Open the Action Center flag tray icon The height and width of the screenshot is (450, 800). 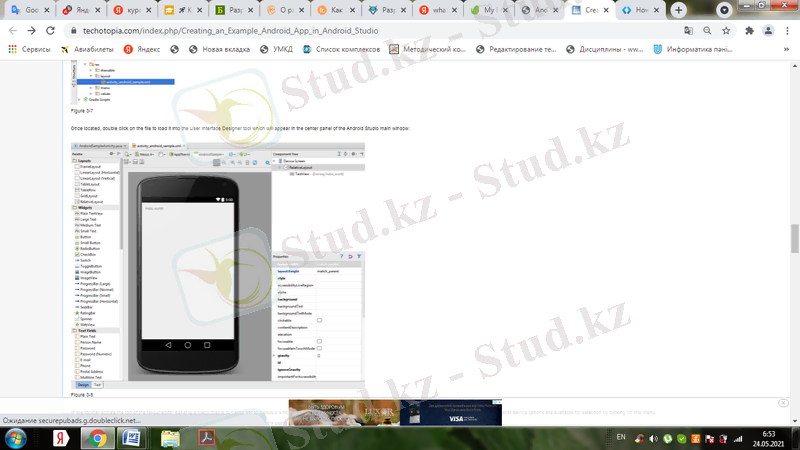tap(710, 439)
